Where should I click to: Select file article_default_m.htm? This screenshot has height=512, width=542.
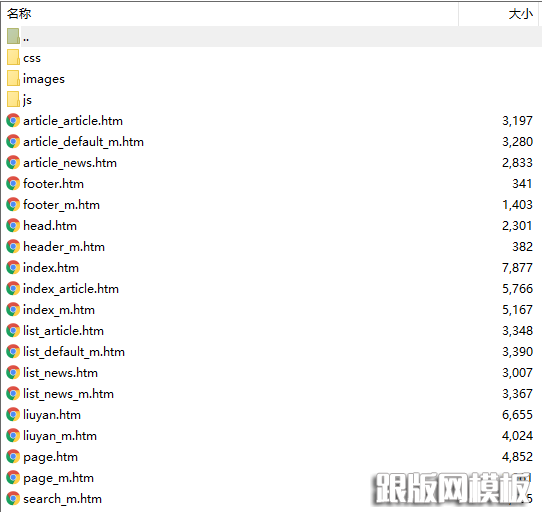[x=83, y=142]
